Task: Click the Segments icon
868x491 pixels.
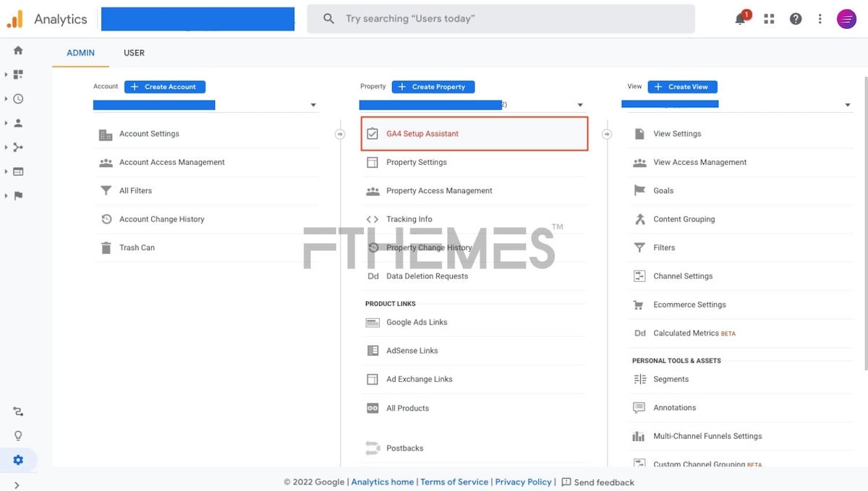Action: (x=639, y=380)
